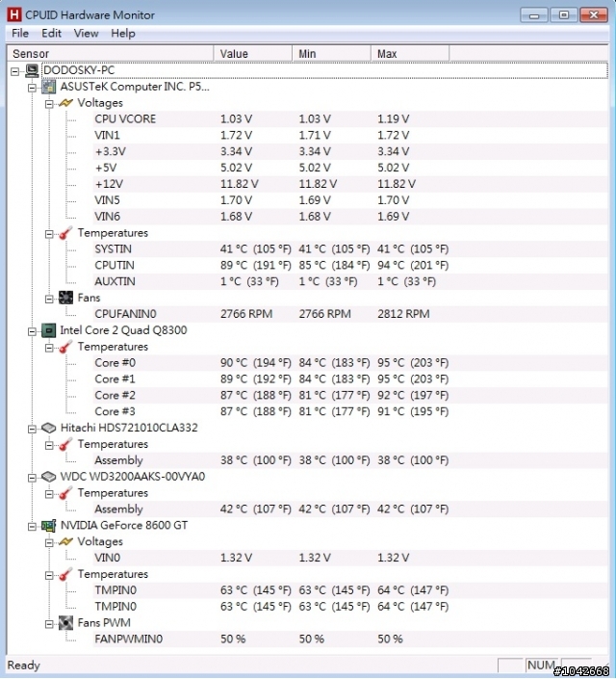
Task: Select the CPUFANIN0 fan row
Action: [x=349, y=314]
